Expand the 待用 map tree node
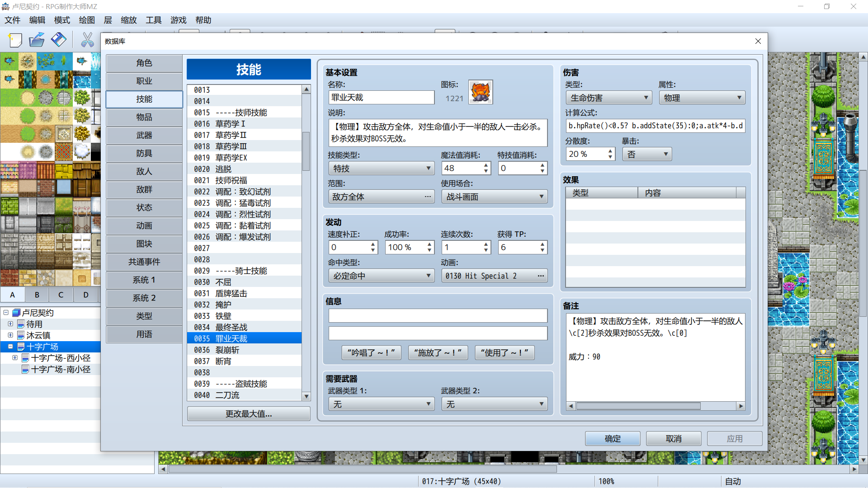Viewport: 868px width, 488px height. point(10,324)
